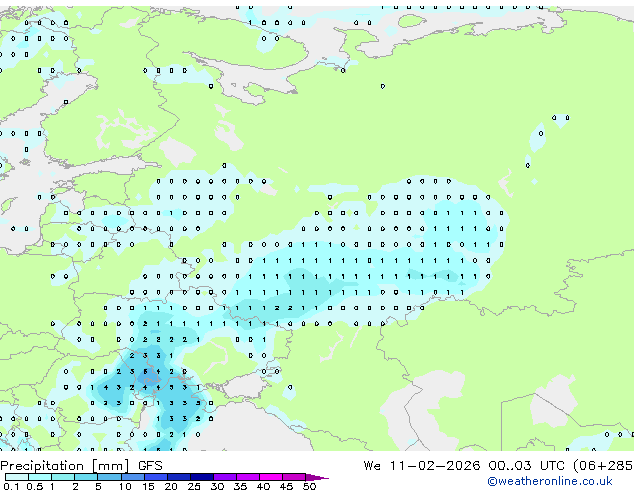
Task: Click the legend value '30'
Action: click(217, 486)
